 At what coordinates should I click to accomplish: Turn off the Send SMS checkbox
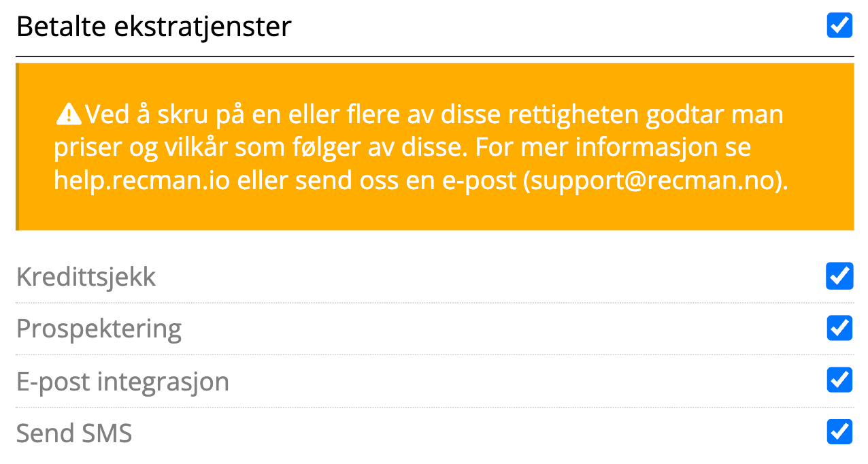click(x=839, y=431)
